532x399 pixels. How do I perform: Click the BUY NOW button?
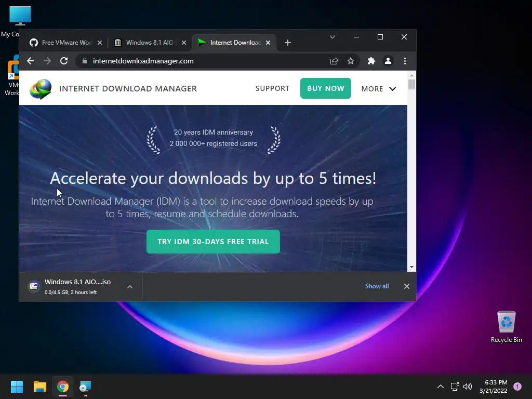point(325,88)
